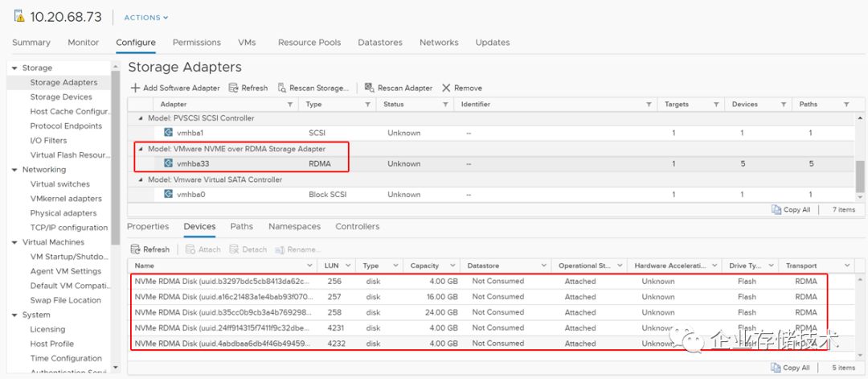Image resolution: width=868 pixels, height=379 pixels.
Task: Switch to the Monitor tab
Action: [x=83, y=43]
